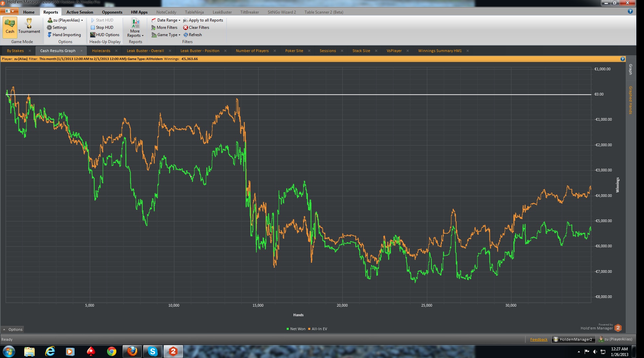This screenshot has width=644, height=358.
Task: Switch to the Sessions report tab
Action: pos(327,51)
